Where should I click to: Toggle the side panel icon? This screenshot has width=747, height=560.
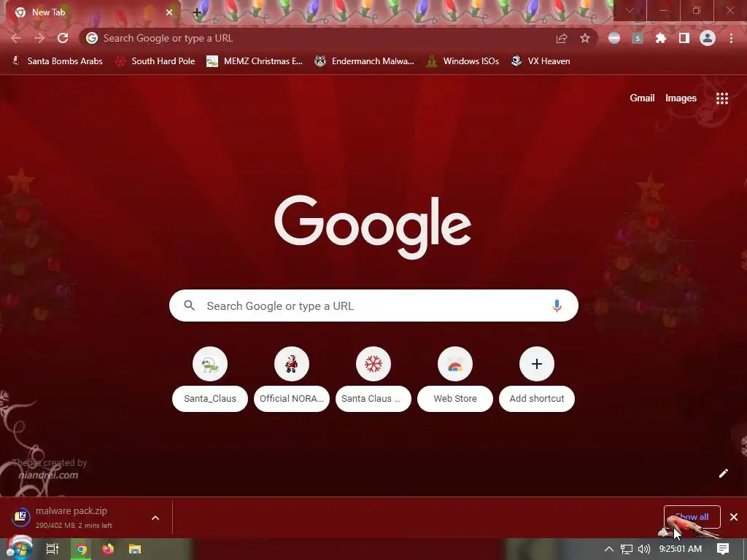coord(684,38)
